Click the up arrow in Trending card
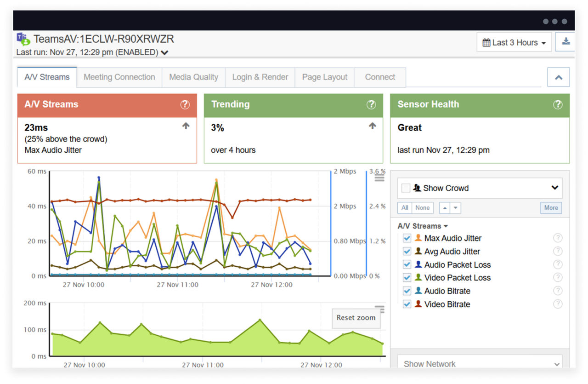 [372, 126]
